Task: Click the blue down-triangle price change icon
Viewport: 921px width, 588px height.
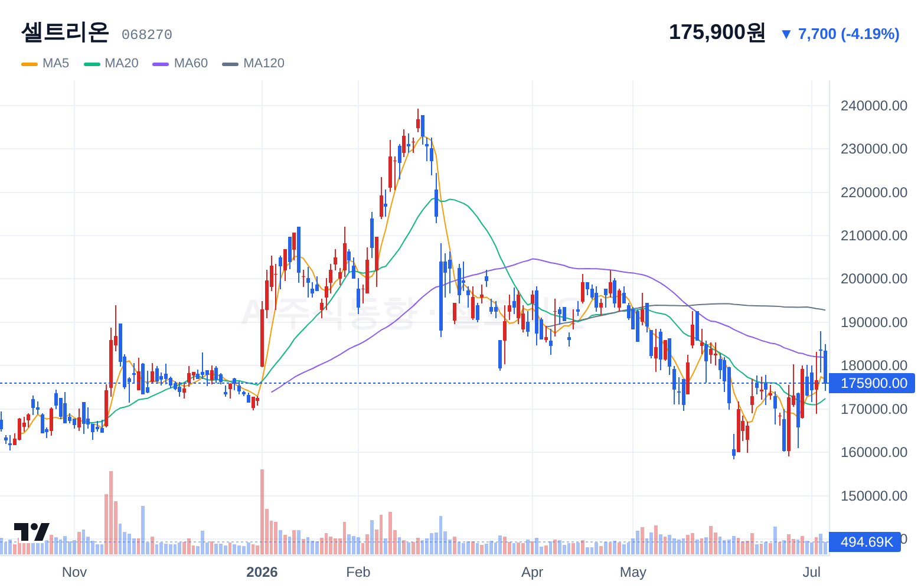Action: pos(786,34)
